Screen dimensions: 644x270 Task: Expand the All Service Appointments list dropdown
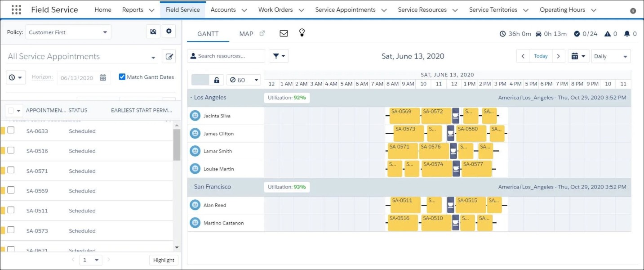click(153, 58)
